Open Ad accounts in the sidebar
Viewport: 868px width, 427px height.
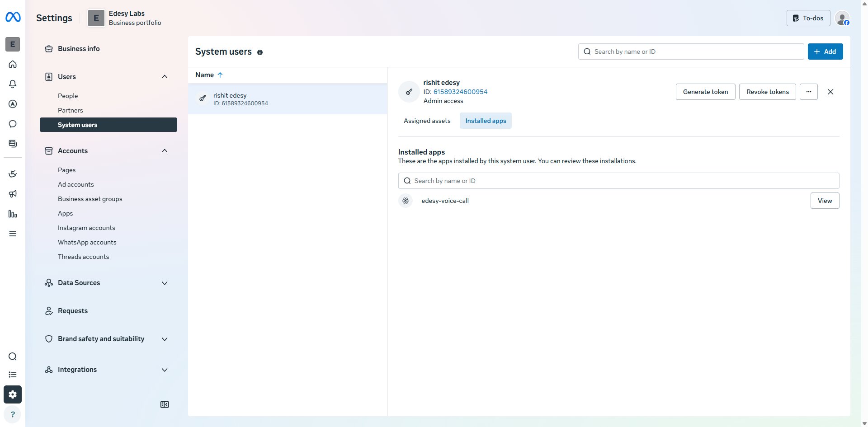click(76, 184)
